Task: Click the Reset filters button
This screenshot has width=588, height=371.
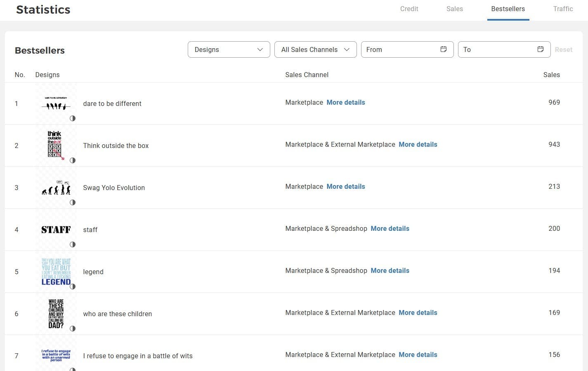Action: pyautogui.click(x=563, y=49)
